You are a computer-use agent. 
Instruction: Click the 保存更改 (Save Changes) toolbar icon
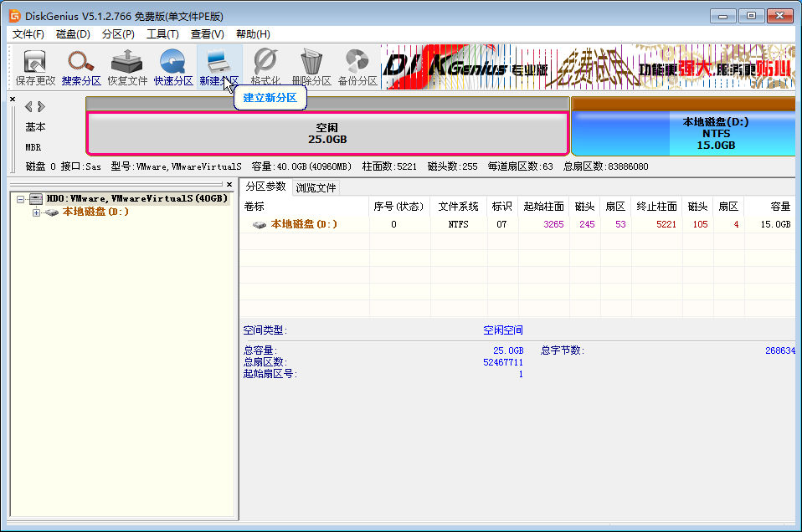pyautogui.click(x=34, y=67)
